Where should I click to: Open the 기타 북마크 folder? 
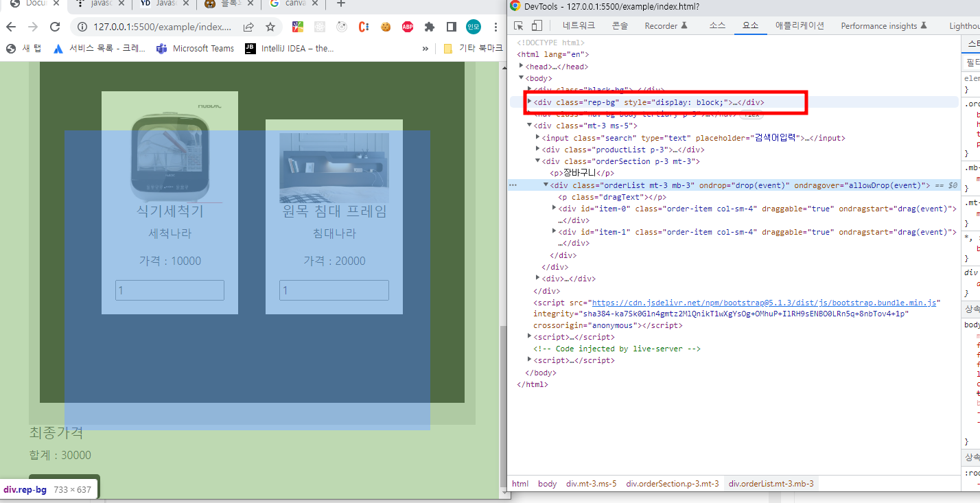(474, 49)
